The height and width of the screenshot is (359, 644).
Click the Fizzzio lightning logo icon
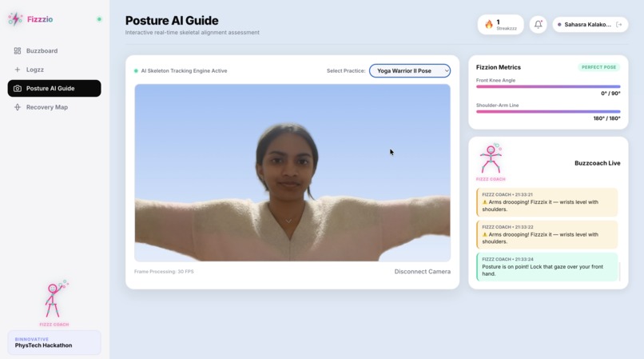[15, 19]
